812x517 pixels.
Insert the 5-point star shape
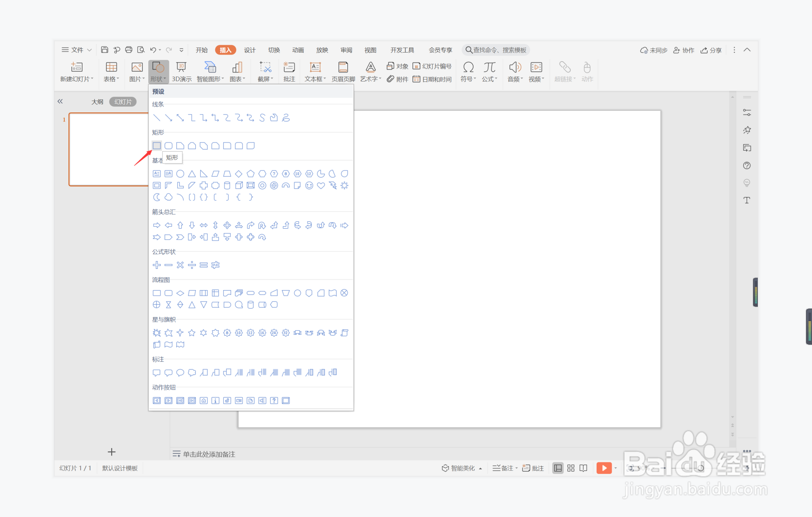click(192, 333)
